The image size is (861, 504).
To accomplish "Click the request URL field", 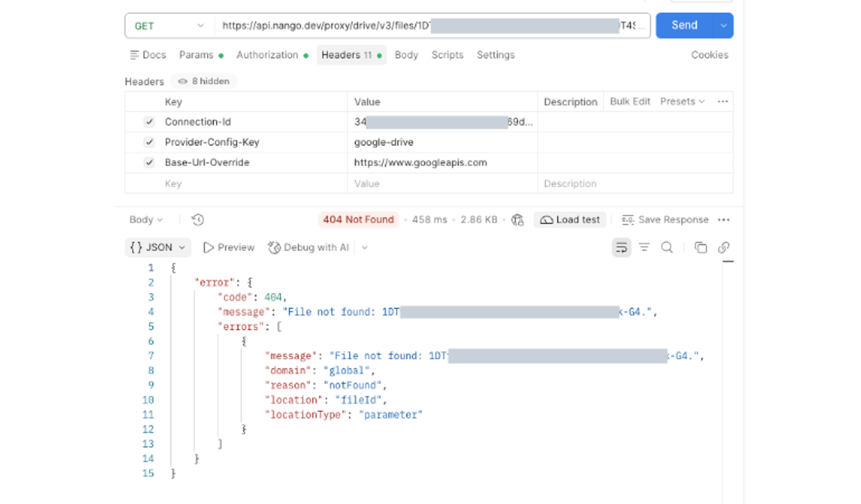I will pyautogui.click(x=433, y=26).
